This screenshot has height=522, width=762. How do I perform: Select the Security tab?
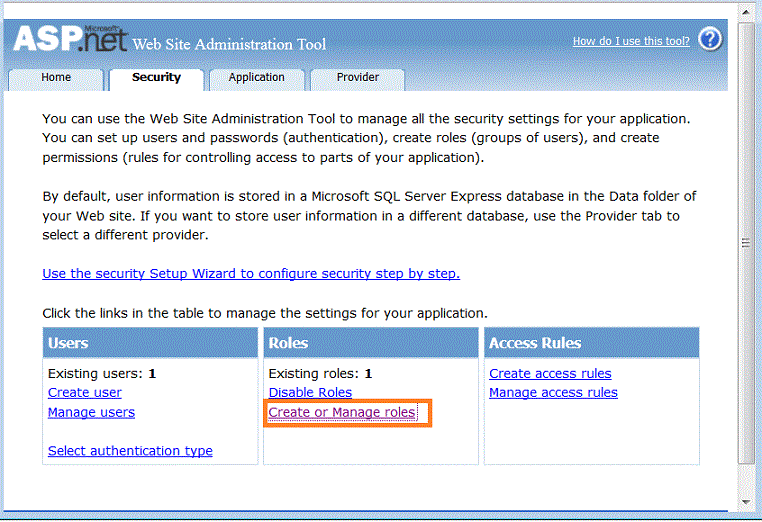click(156, 78)
